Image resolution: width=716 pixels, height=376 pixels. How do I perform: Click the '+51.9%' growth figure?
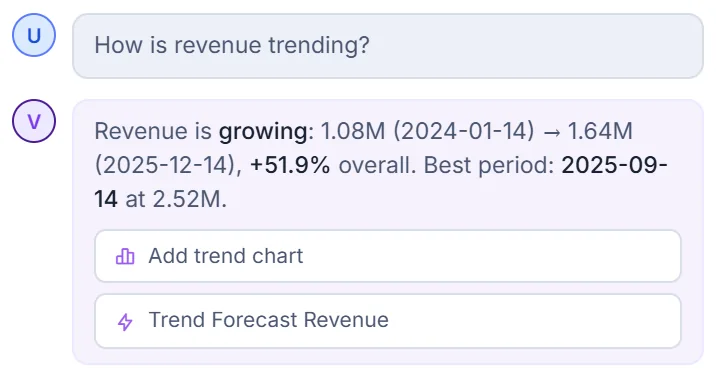(290, 165)
